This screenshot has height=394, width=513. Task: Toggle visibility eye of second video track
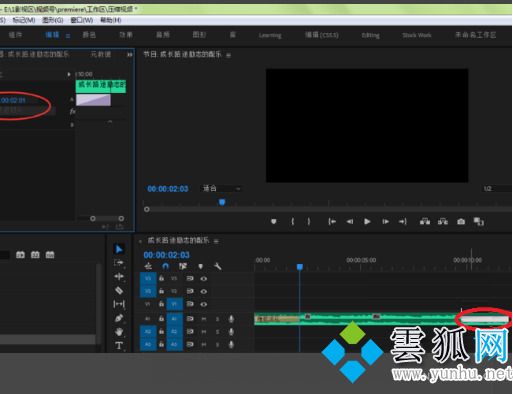[204, 291]
